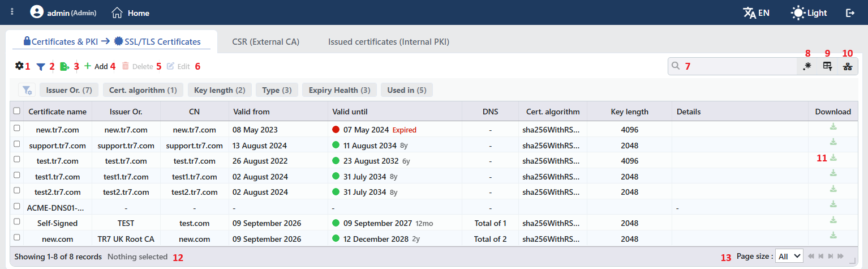Open Issued certificates (Internal PKI) tab
The width and height of the screenshot is (868, 269).
[x=389, y=41]
